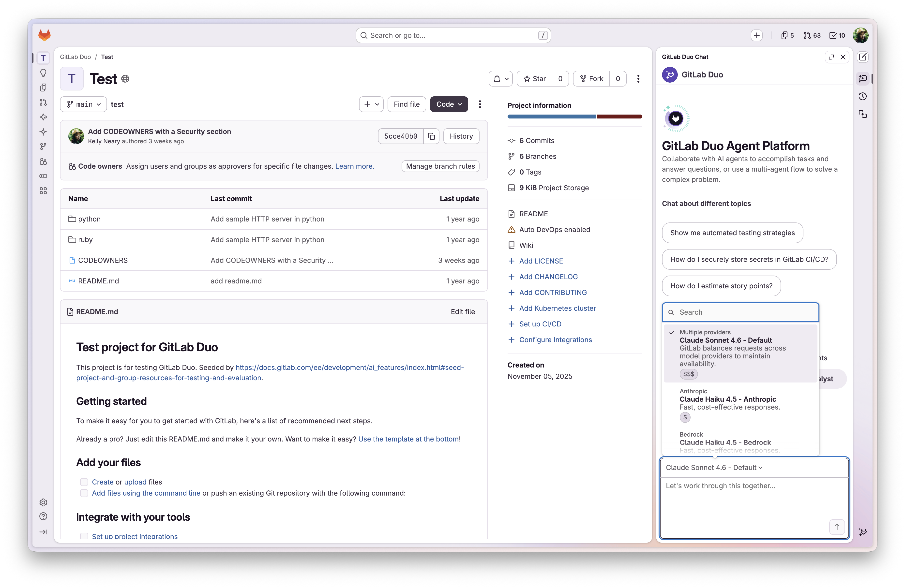Viewport: 905px width, 588px height.
Task: Open the python folder
Action: [89, 219]
